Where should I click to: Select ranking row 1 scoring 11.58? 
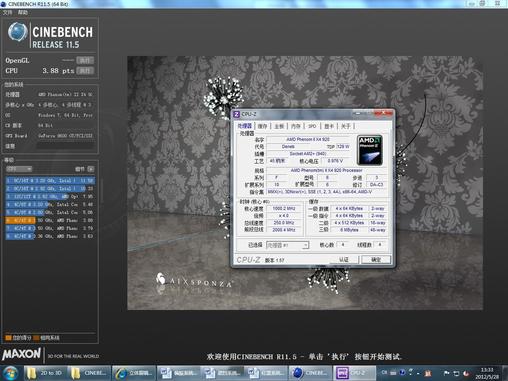pyautogui.click(x=50, y=181)
